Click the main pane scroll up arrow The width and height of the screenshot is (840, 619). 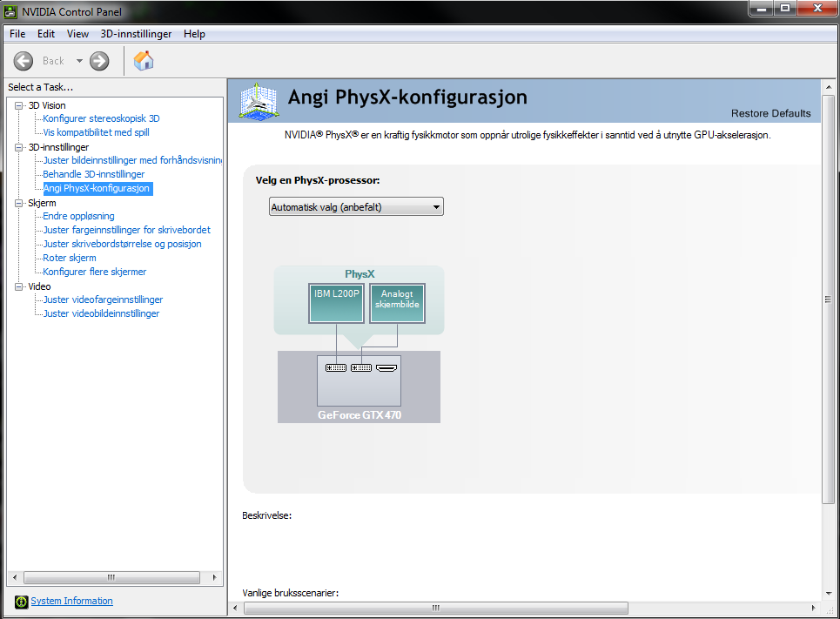pos(828,87)
